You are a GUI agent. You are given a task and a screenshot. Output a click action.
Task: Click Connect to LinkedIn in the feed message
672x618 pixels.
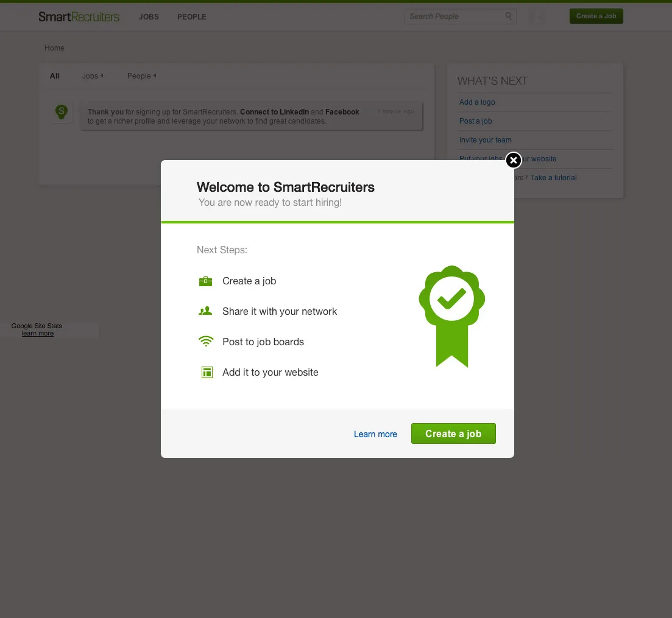click(274, 112)
